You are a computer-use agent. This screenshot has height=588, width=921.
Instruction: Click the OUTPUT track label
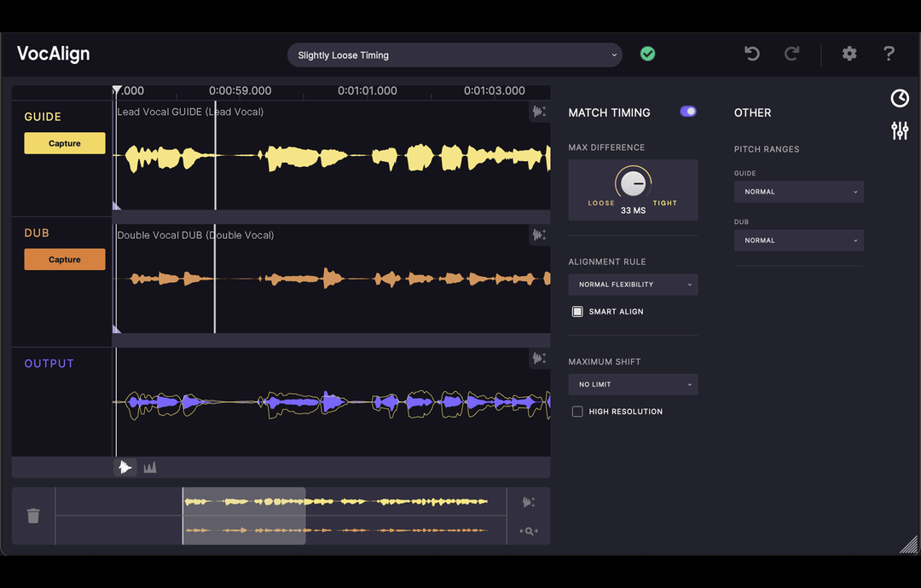[49, 364]
